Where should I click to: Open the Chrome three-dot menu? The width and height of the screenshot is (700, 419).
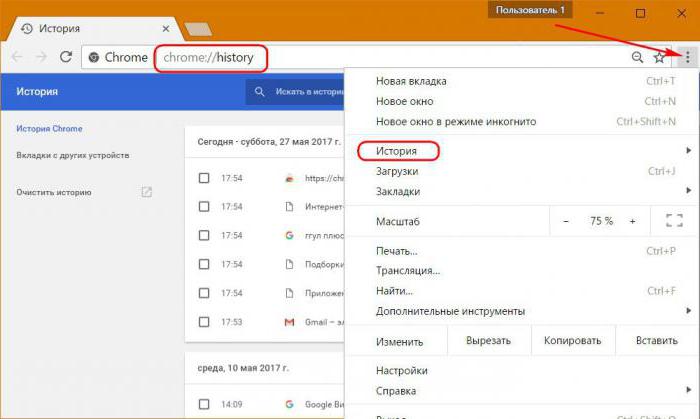(x=688, y=57)
